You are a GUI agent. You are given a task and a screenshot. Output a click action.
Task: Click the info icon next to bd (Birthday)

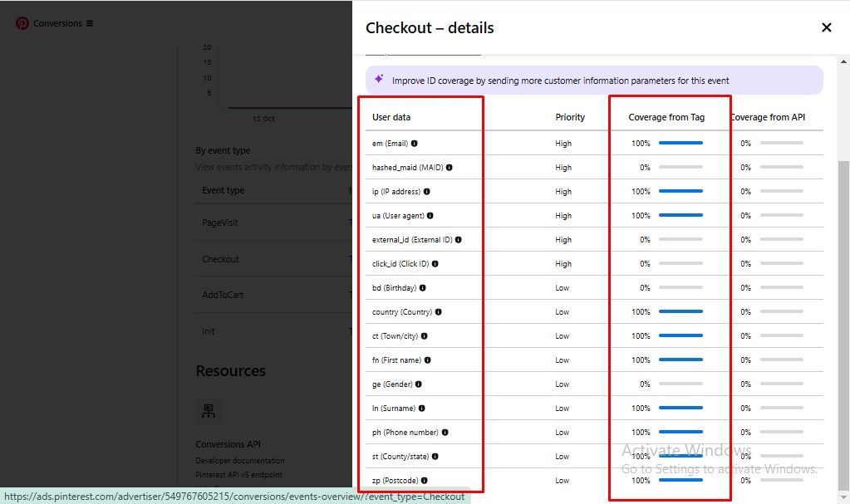tap(423, 288)
